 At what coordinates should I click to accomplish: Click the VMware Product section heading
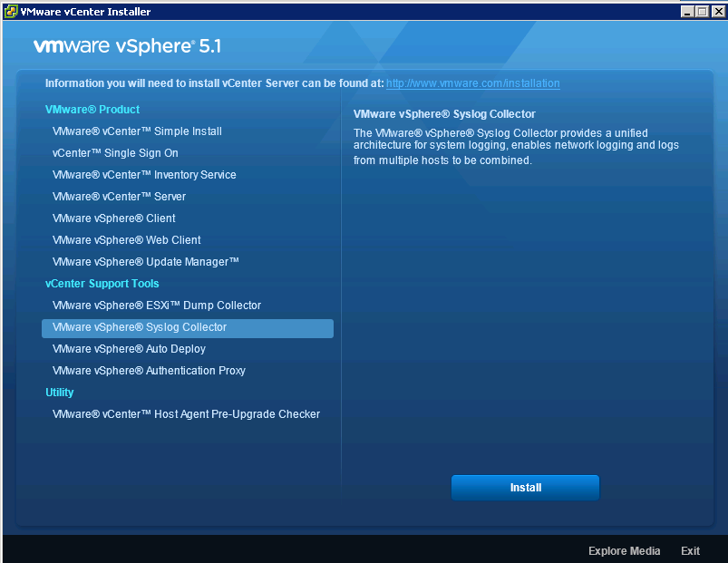(92, 110)
